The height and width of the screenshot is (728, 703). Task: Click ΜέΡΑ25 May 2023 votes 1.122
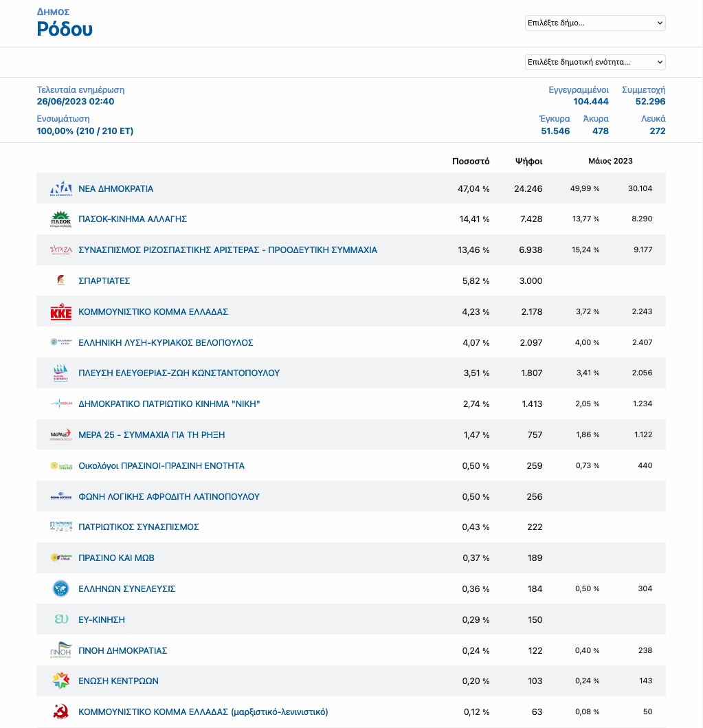click(643, 434)
